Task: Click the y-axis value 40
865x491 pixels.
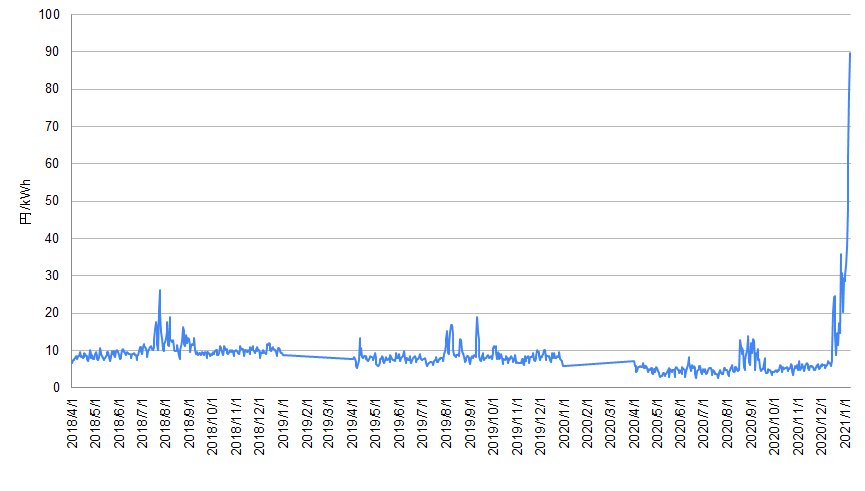Action: click(52, 238)
